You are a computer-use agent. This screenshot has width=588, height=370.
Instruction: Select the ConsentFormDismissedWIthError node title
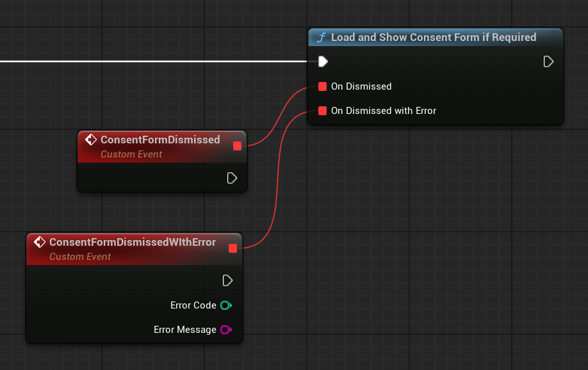(132, 242)
